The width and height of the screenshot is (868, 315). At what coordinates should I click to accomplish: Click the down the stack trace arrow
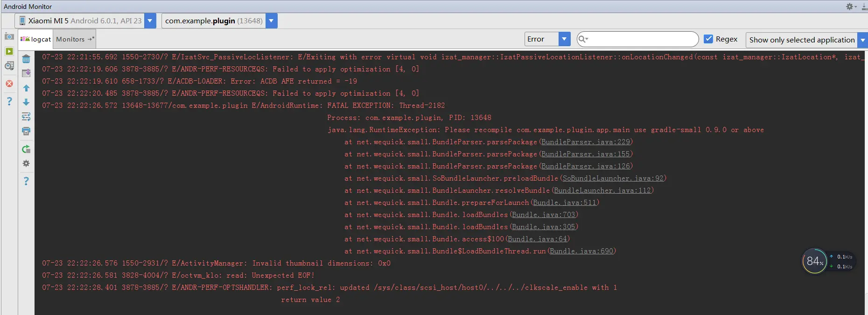click(x=26, y=102)
